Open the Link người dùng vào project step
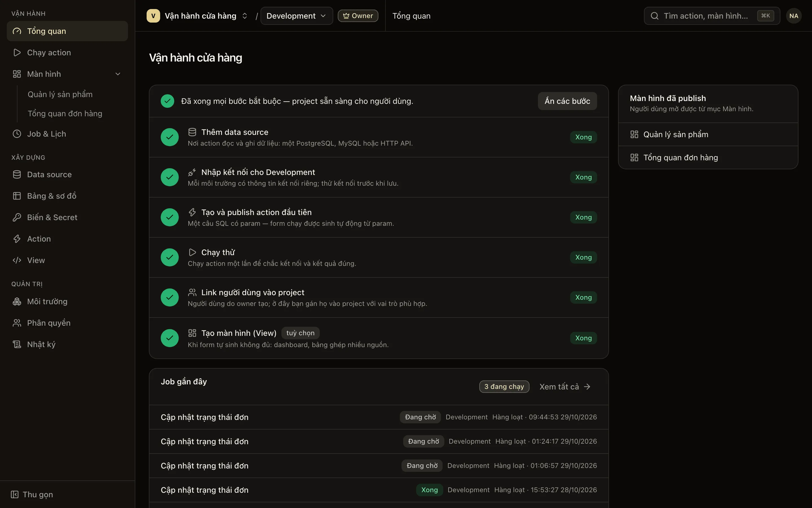This screenshot has width=812, height=508. tap(378, 298)
